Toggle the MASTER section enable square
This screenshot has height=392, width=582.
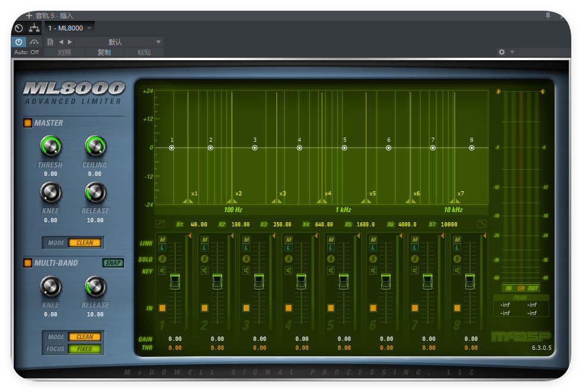click(27, 123)
